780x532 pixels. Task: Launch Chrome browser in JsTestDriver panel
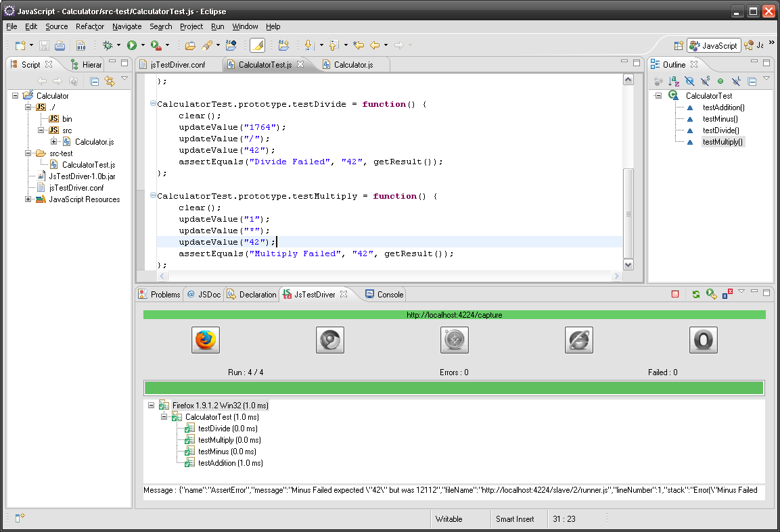pyautogui.click(x=330, y=340)
